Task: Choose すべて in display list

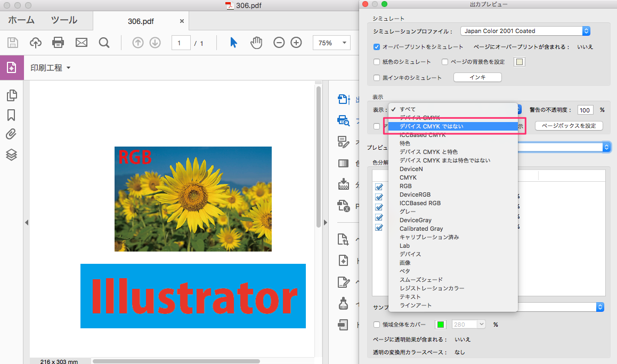Action: coord(453,109)
